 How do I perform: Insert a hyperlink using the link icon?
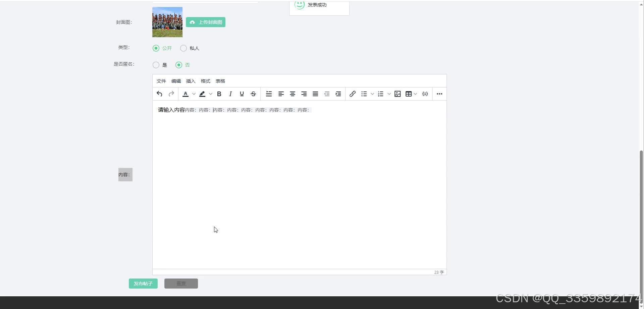point(352,94)
